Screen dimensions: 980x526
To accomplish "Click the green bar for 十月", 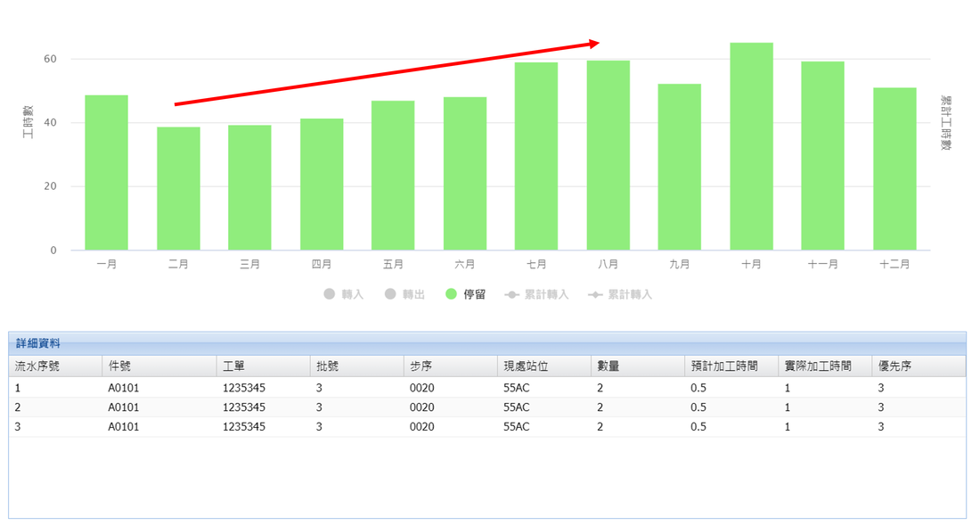I will [x=751, y=147].
